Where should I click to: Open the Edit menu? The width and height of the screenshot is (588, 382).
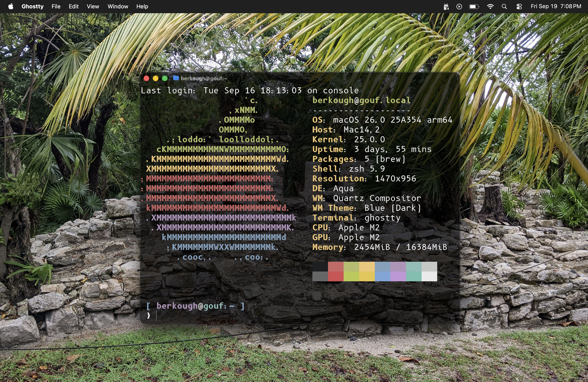(73, 6)
